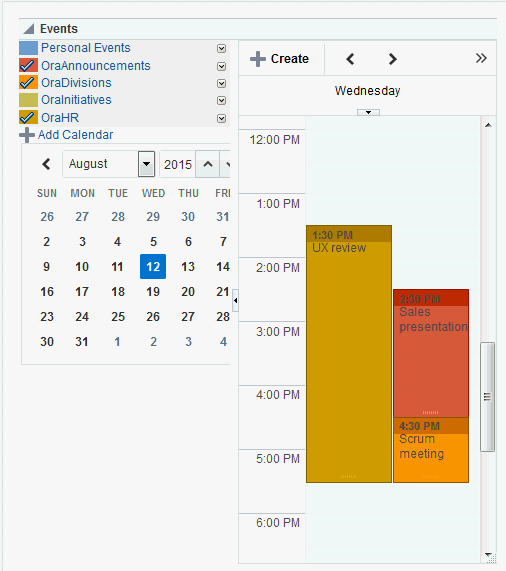506x571 pixels.
Task: Click the Wednesday day header
Action: [x=368, y=91]
